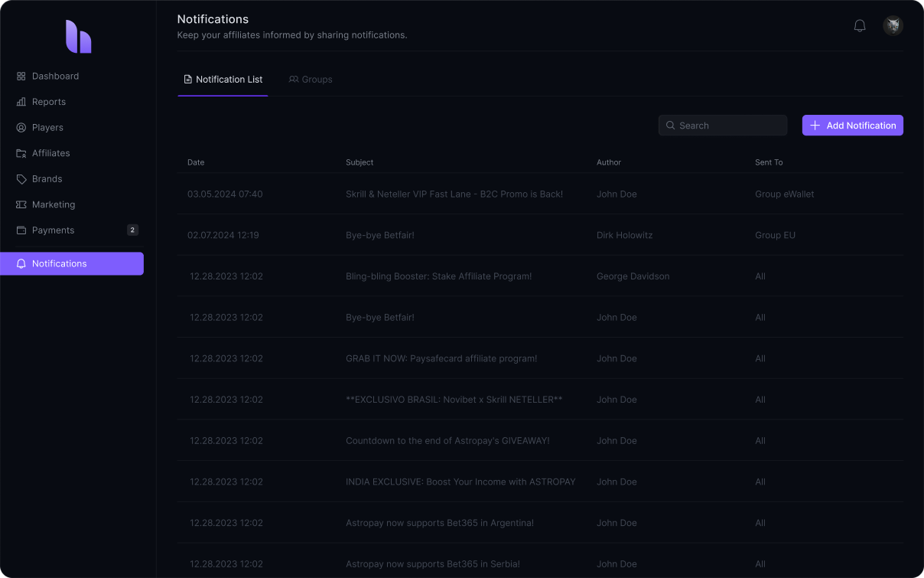Open the Bling-bling Booster Stake notification row

tap(438, 276)
